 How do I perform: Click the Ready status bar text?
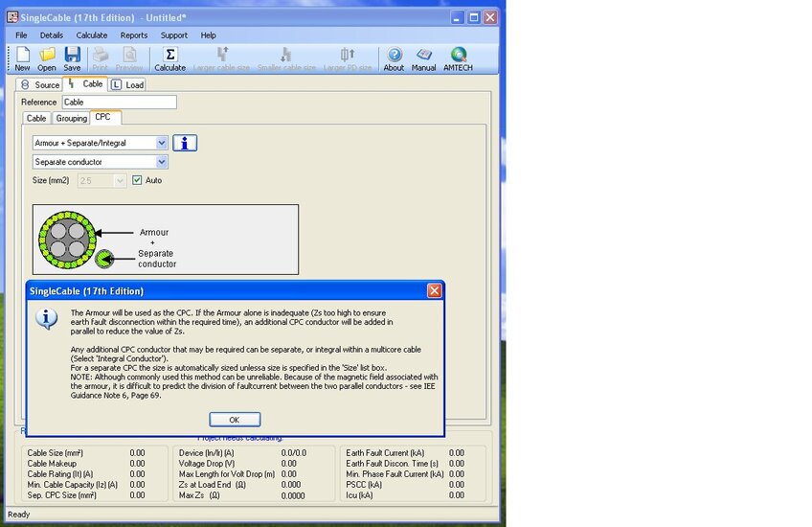(18, 515)
